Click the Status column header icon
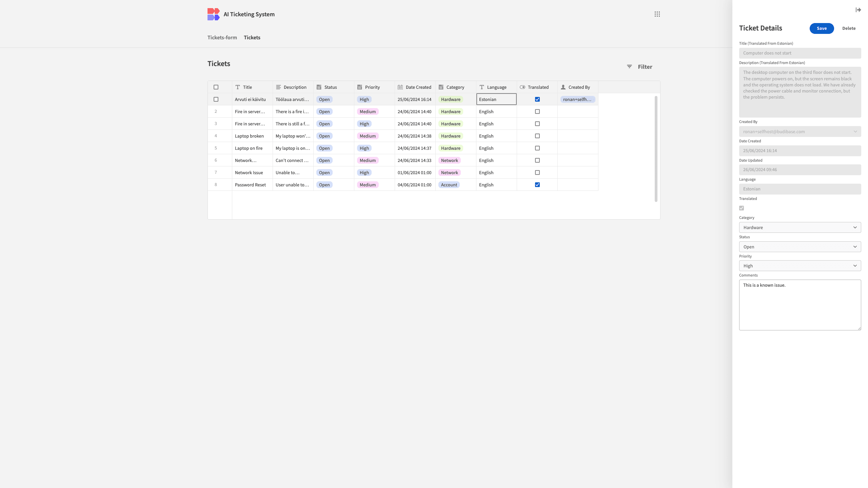Viewport: 868px width, 488px height. (319, 87)
